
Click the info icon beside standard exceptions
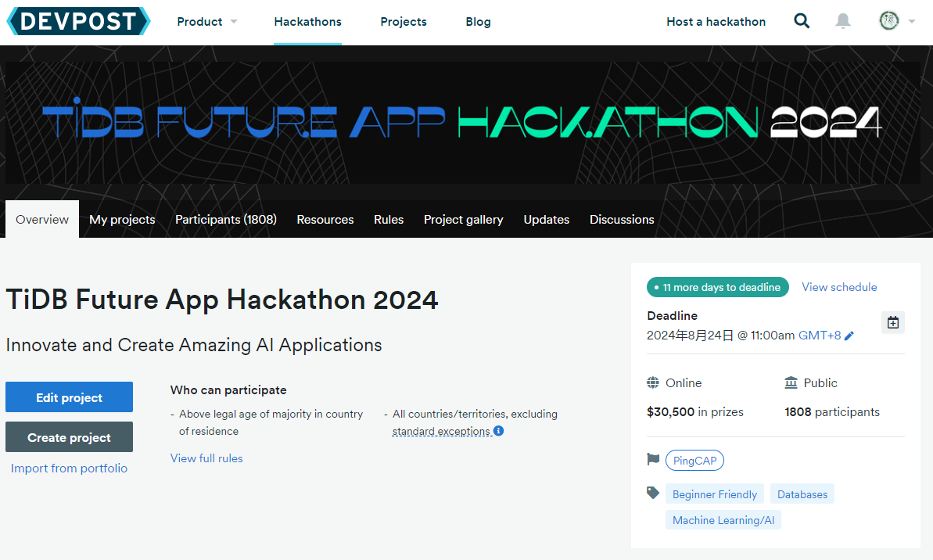pyautogui.click(x=499, y=430)
